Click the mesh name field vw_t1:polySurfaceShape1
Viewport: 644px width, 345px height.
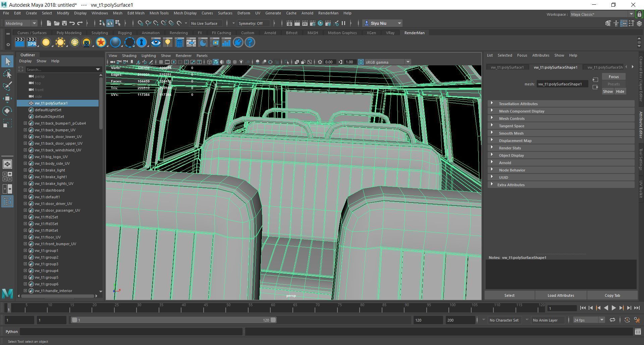(562, 84)
